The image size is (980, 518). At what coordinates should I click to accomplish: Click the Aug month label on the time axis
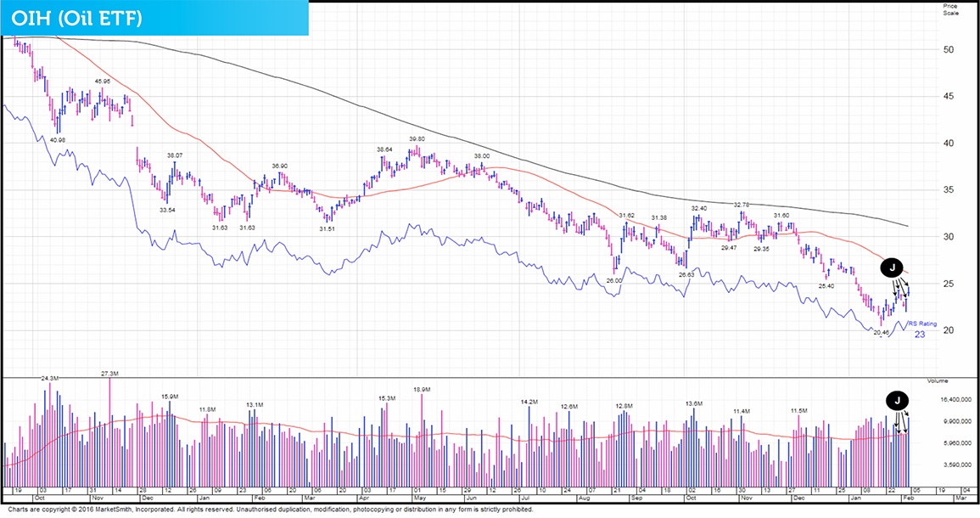(x=583, y=498)
